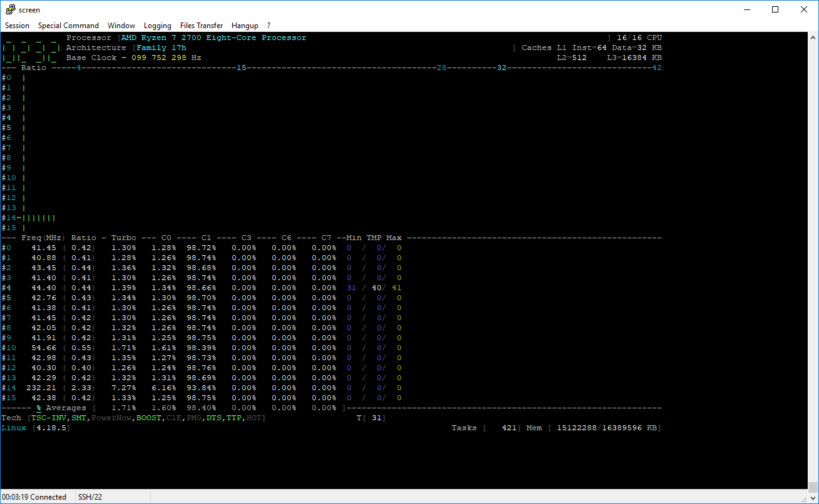Viewport: 819px width, 504px height.
Task: Click the Family 17h architecture text
Action: pos(161,48)
